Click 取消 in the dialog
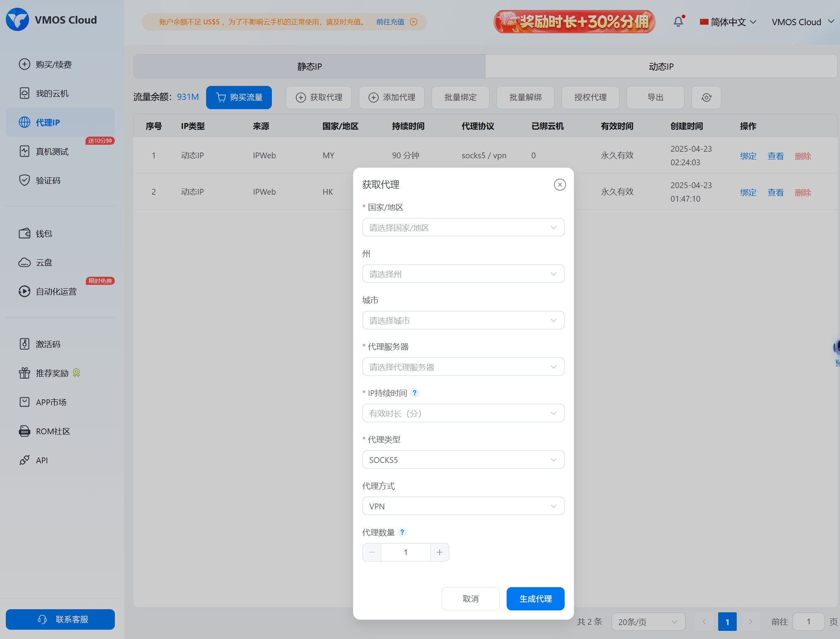Screen dimensions: 840x639 (470, 599)
